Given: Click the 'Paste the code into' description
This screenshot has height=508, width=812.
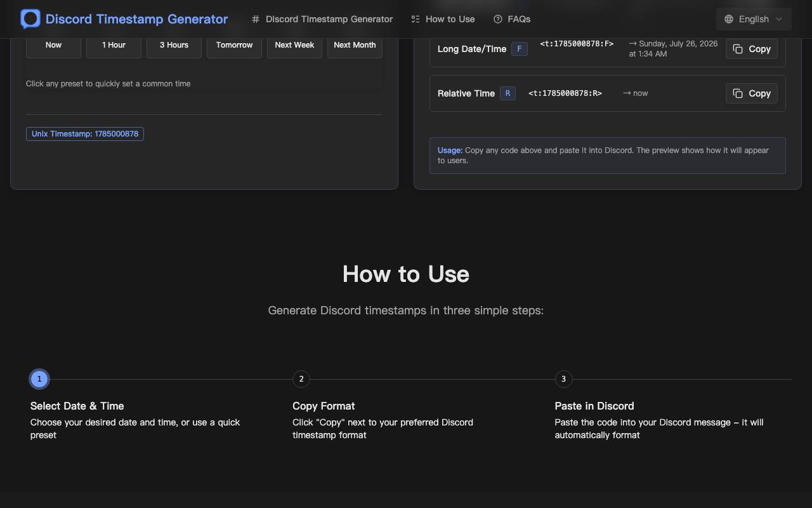Looking at the screenshot, I should [x=659, y=429].
